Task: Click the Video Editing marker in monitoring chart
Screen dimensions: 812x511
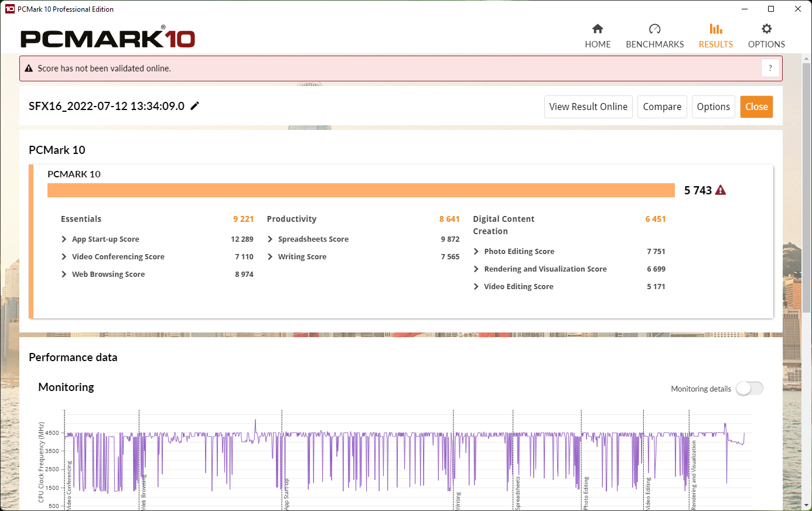Action: pyautogui.click(x=649, y=493)
